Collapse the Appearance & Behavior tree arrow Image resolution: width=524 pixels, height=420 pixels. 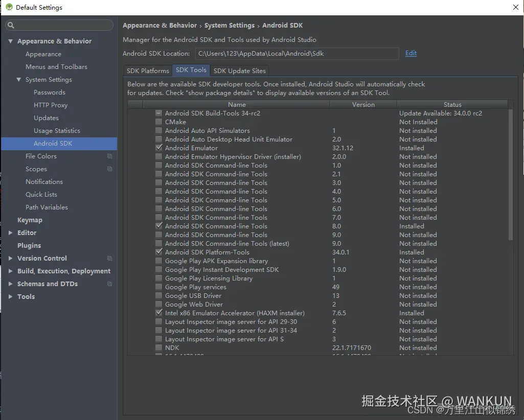click(11, 41)
